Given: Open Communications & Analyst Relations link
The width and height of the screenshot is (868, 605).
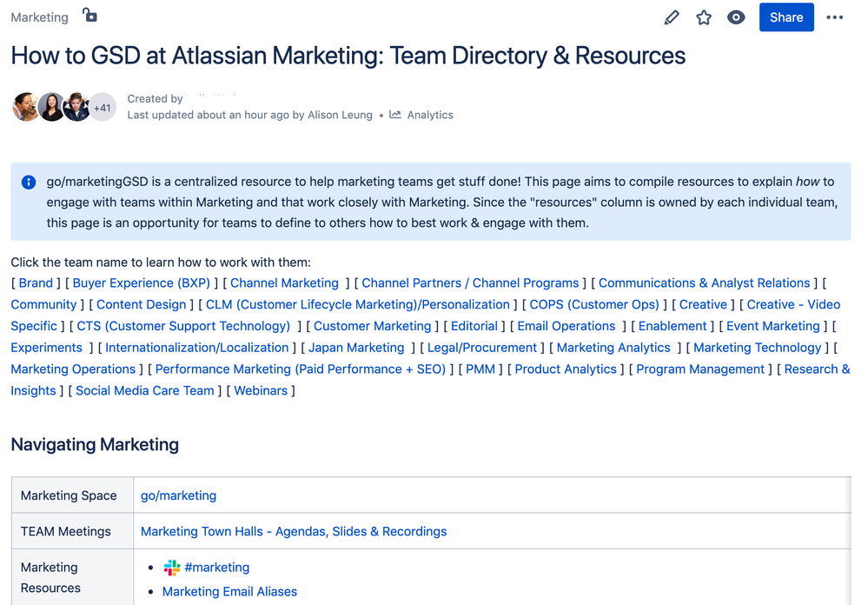Looking at the screenshot, I should click(x=704, y=283).
